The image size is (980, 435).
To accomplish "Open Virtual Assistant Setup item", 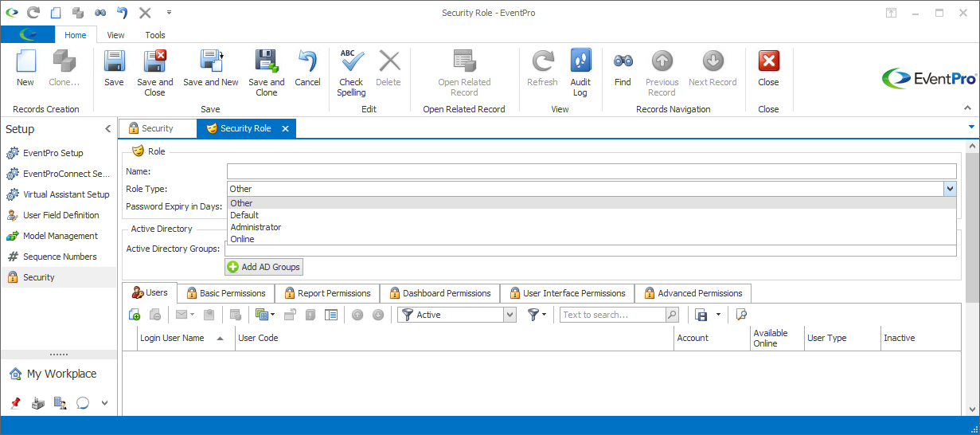I will pos(57,194).
